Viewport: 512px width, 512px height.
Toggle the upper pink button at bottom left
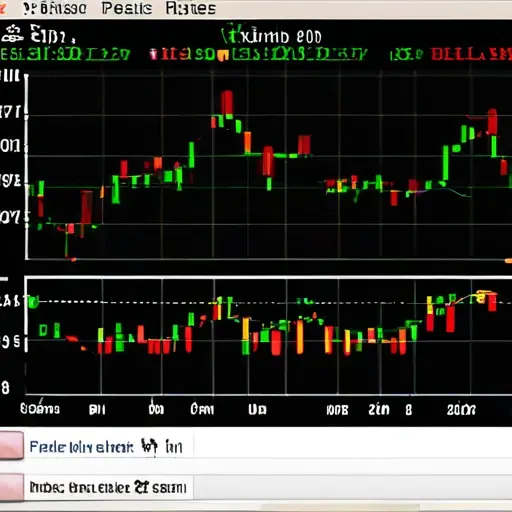click(11, 445)
